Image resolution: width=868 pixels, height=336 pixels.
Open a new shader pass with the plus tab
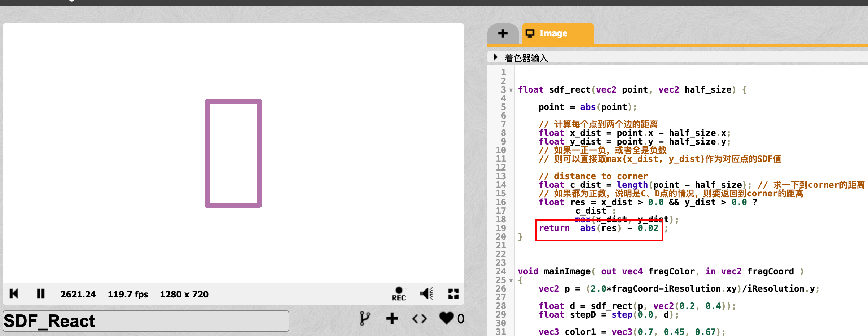[x=503, y=33]
